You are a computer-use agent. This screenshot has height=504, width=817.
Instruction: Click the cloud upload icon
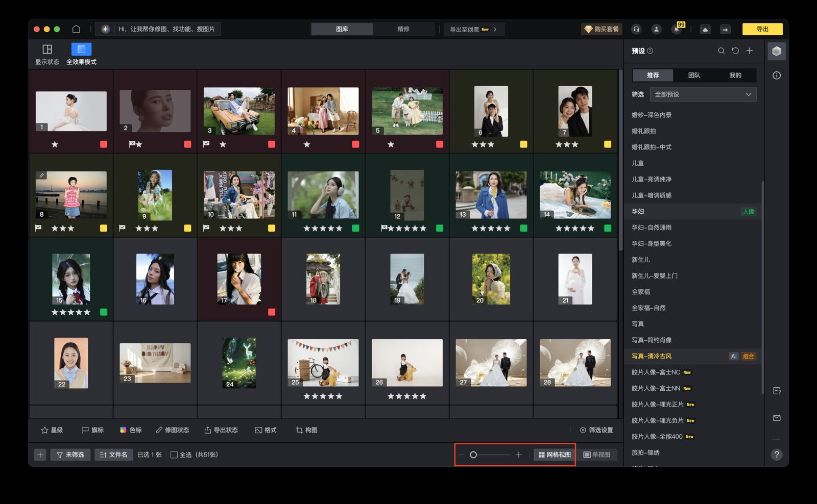point(705,29)
